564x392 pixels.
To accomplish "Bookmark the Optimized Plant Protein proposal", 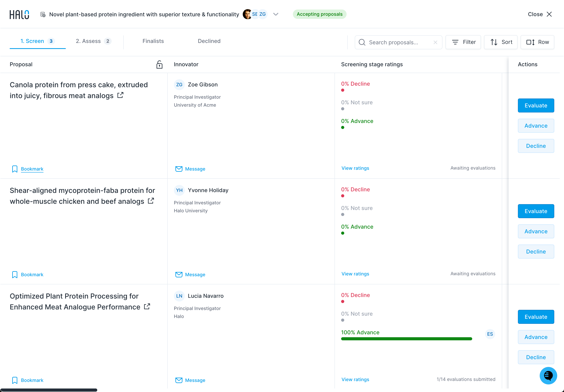I will coord(27,381).
